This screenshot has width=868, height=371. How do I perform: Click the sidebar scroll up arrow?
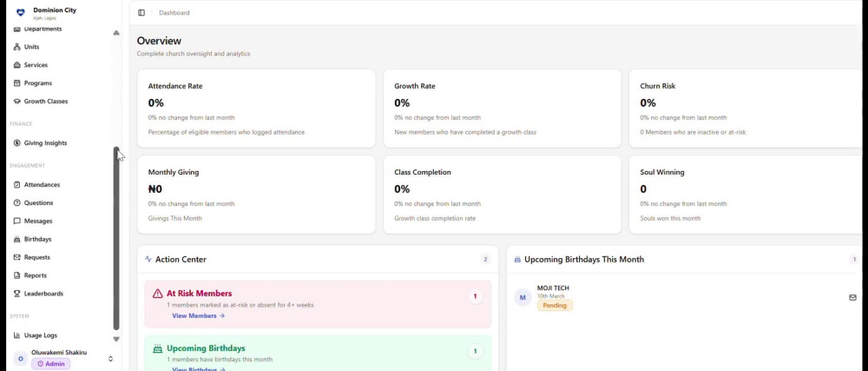click(x=116, y=33)
